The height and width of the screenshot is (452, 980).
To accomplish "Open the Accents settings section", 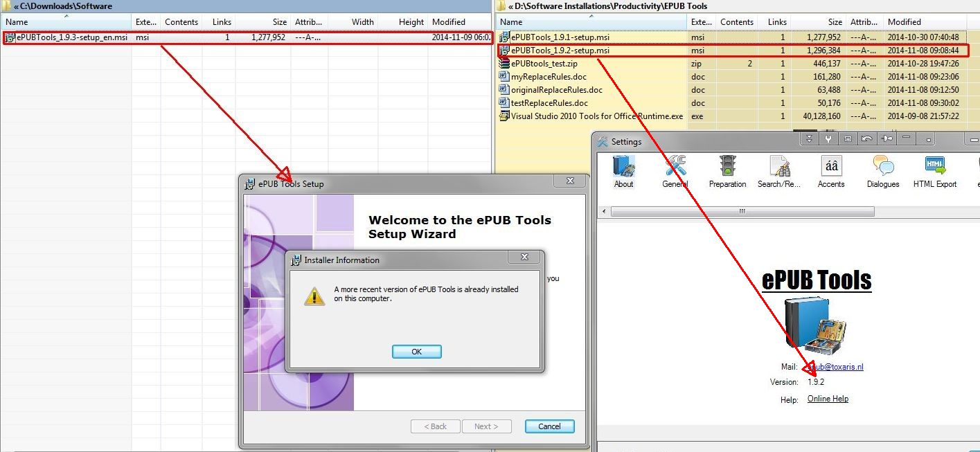I will click(831, 171).
